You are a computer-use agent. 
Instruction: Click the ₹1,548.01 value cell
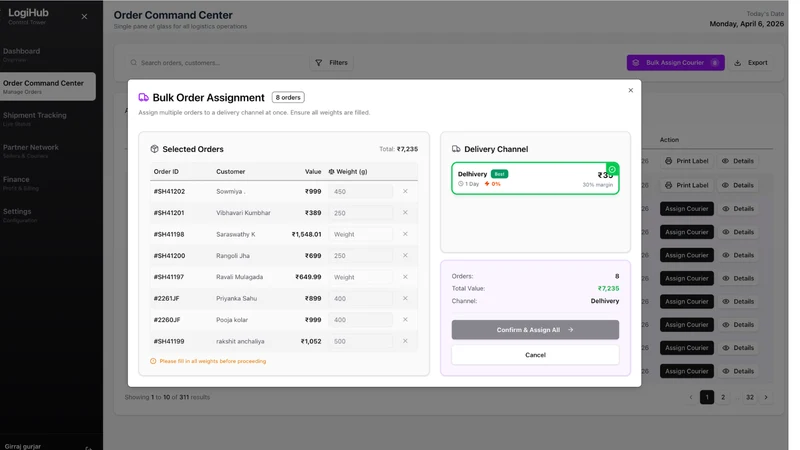coord(306,235)
